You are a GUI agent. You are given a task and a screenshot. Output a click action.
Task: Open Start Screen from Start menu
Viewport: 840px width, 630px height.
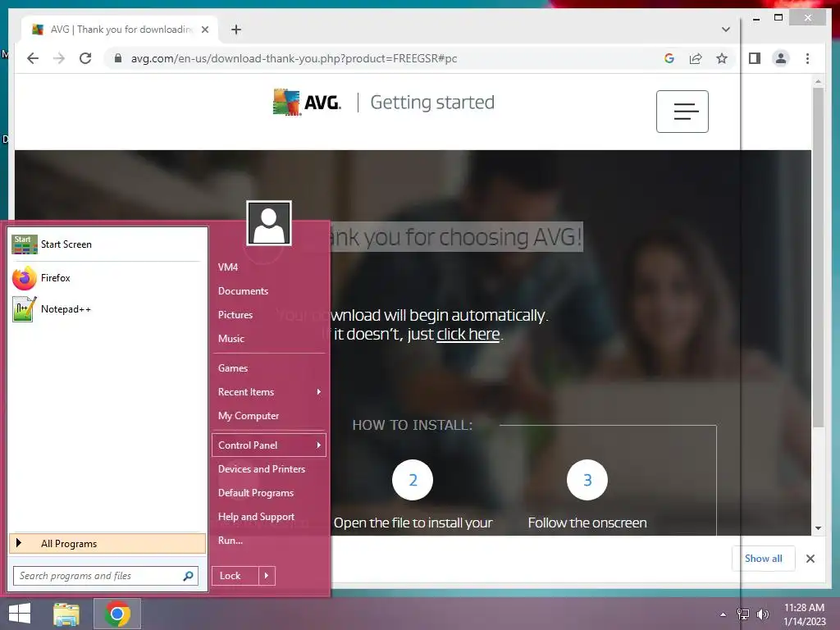tap(106, 244)
